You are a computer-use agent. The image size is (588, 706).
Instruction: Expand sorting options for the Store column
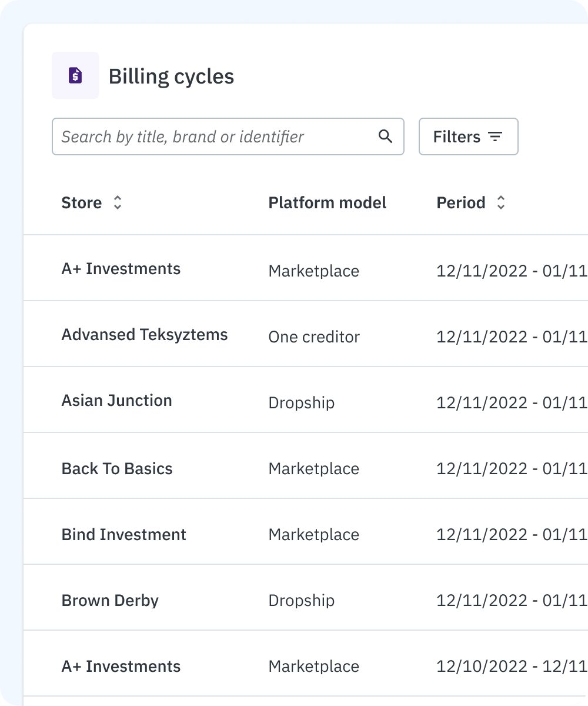[117, 202]
